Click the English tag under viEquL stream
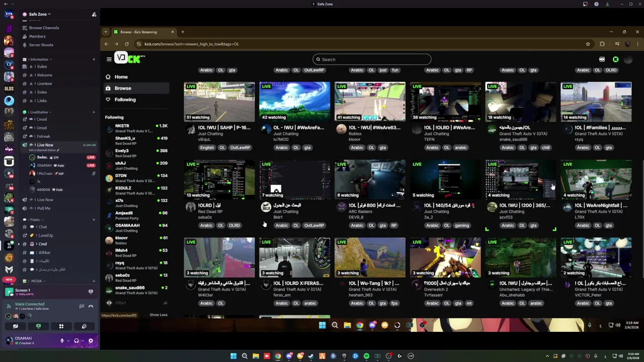Screen dimensions: 644x362 click(x=207, y=148)
